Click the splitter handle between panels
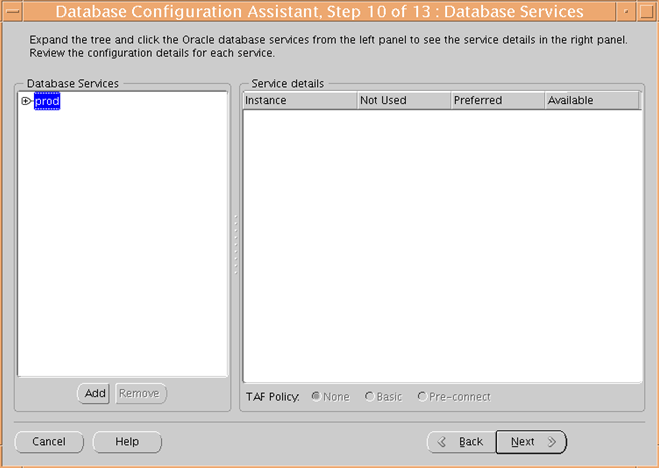Screen dimensions: 659x468 click(236, 245)
